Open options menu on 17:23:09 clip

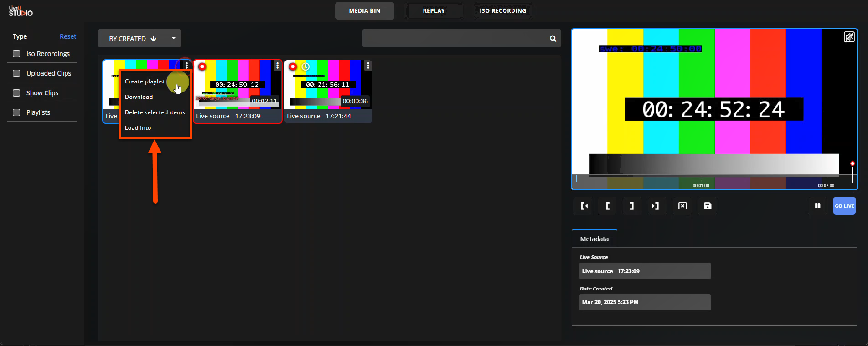point(277,66)
